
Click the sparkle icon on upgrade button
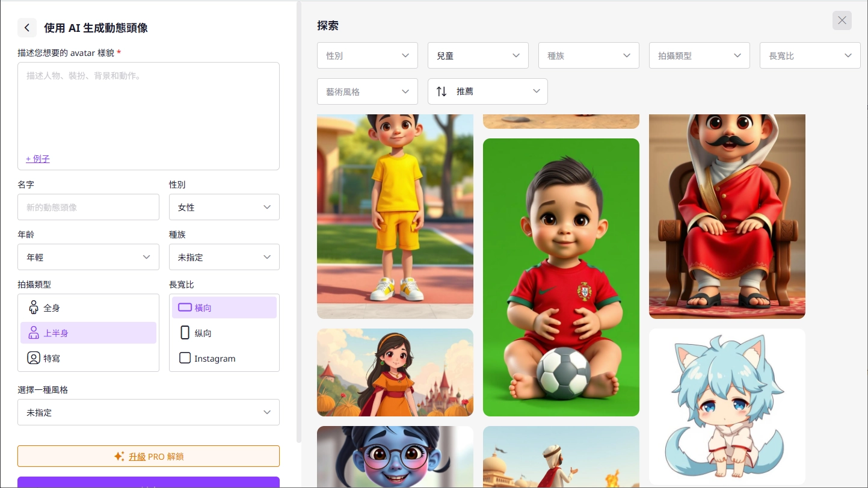coord(119,456)
